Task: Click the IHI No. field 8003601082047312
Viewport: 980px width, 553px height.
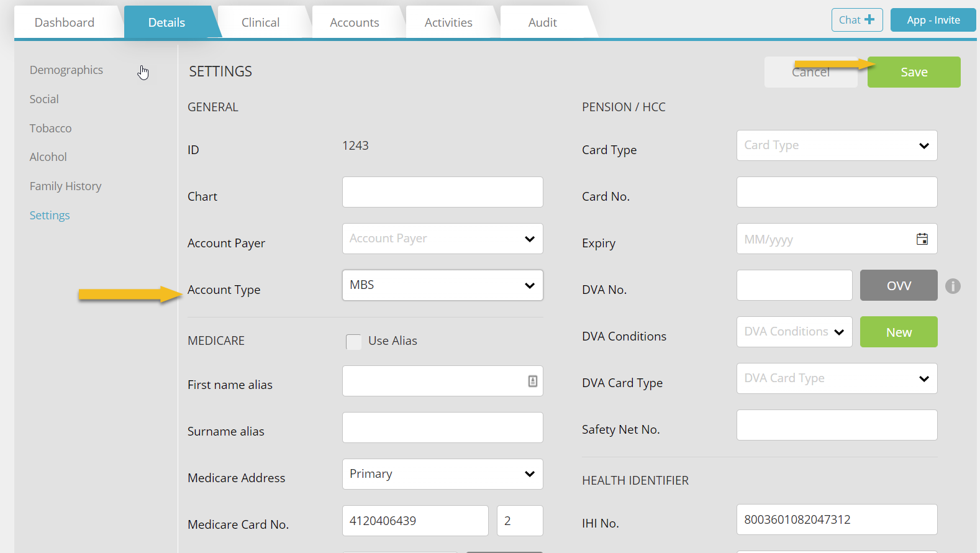Action: [x=837, y=519]
